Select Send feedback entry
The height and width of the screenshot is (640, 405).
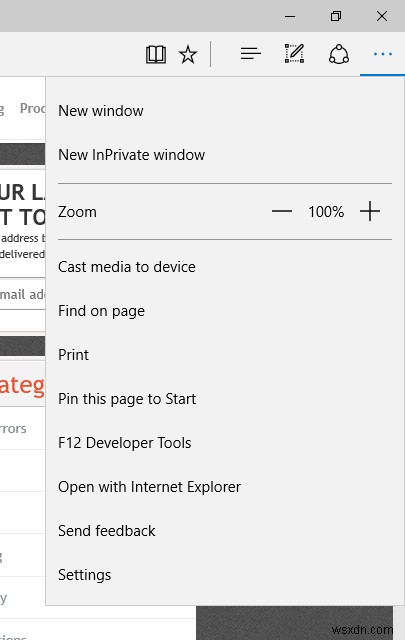click(x=225, y=531)
